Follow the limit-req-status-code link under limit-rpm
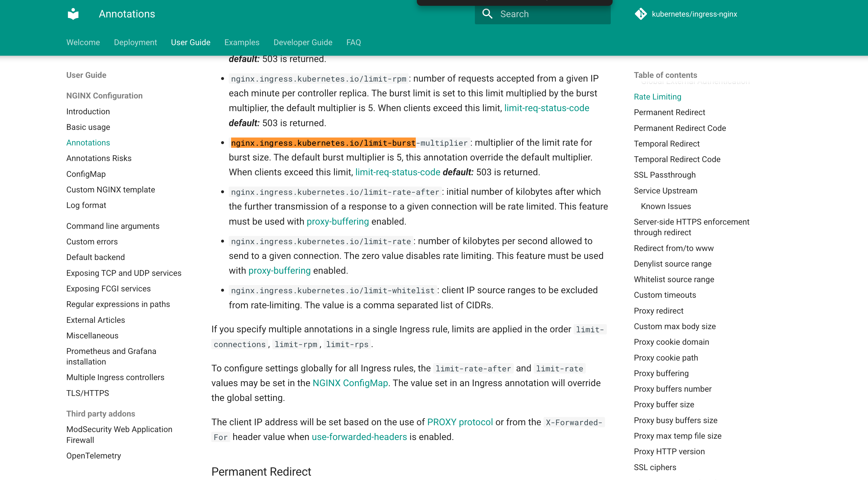This screenshot has width=868, height=492. tap(546, 108)
